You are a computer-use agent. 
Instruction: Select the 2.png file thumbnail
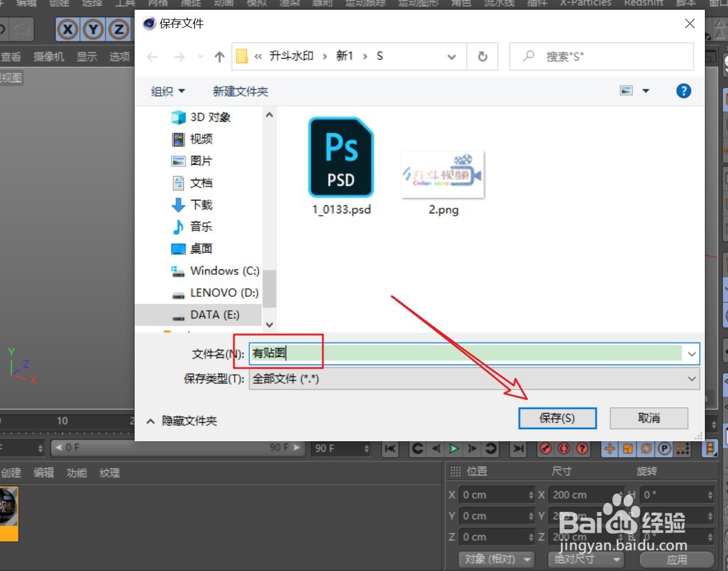(442, 175)
